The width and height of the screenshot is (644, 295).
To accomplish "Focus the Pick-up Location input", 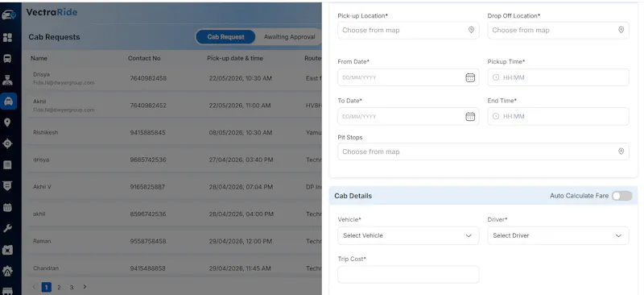I will pyautogui.click(x=408, y=31).
